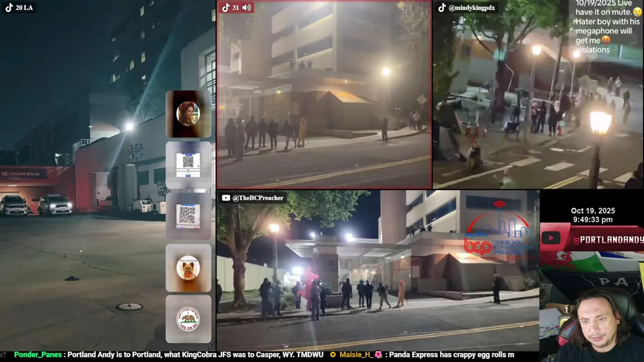Click the Maisie_H_ username in ticker
The width and height of the screenshot is (644, 362).
[x=356, y=354]
